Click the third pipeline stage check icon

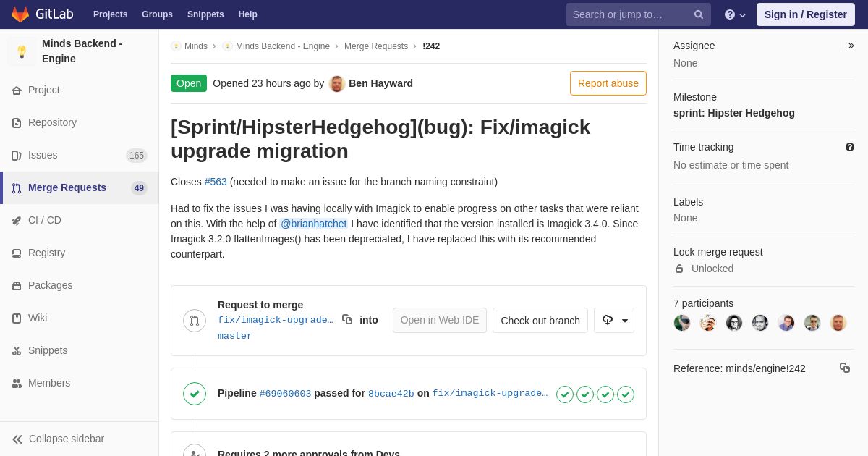tap(605, 394)
